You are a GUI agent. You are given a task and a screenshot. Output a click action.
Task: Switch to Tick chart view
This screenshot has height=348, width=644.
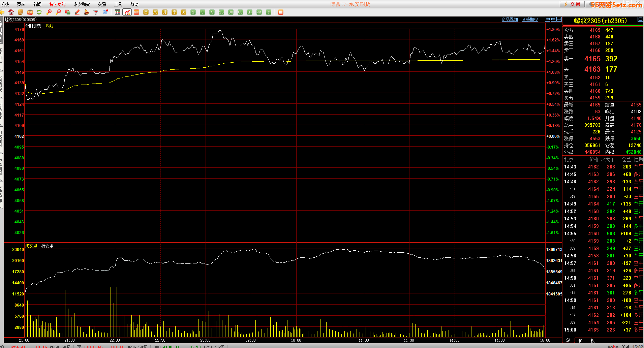point(136,12)
